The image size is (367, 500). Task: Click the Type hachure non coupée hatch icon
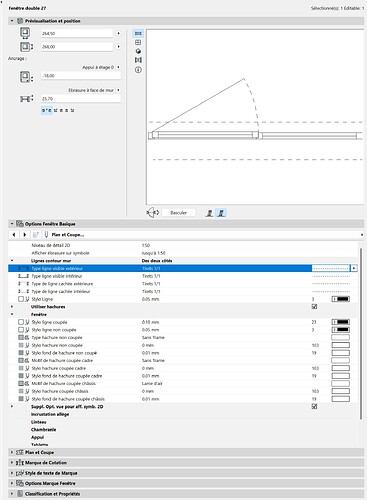(24, 337)
